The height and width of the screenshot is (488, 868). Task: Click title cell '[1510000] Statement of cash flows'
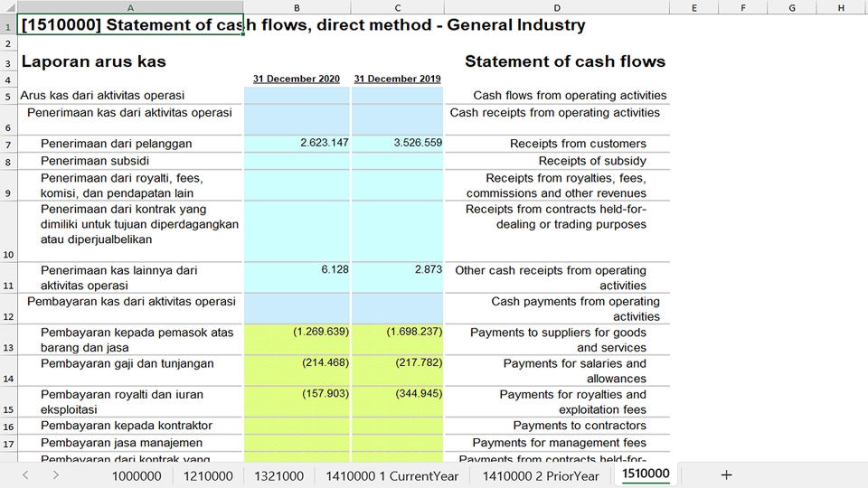pyautogui.click(x=130, y=25)
